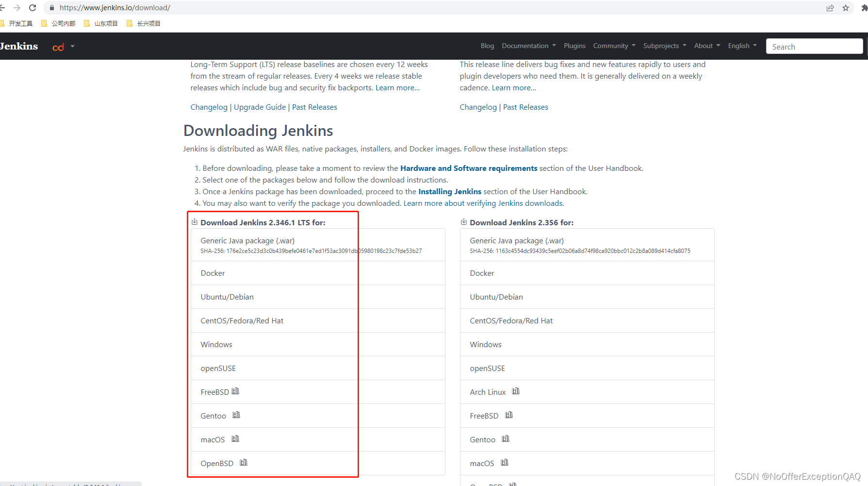Open the 长兴项目 bookmark folder

(x=144, y=23)
